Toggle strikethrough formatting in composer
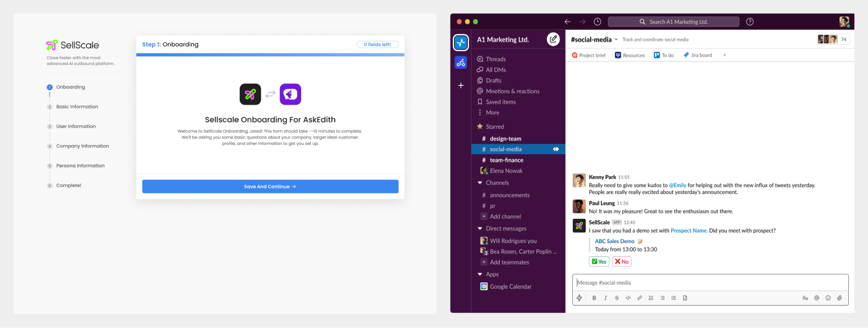Viewport: 868px width, 328px height. 617,298
